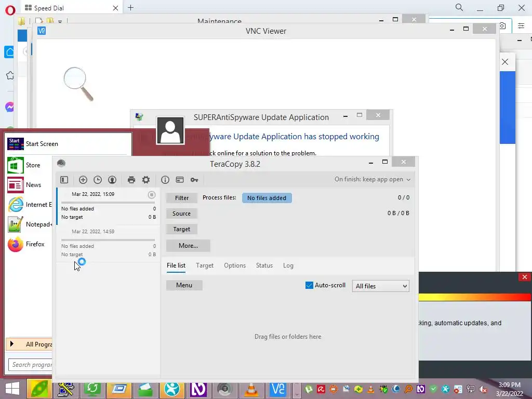Click the info circle icon in TeraCopy

165,180
